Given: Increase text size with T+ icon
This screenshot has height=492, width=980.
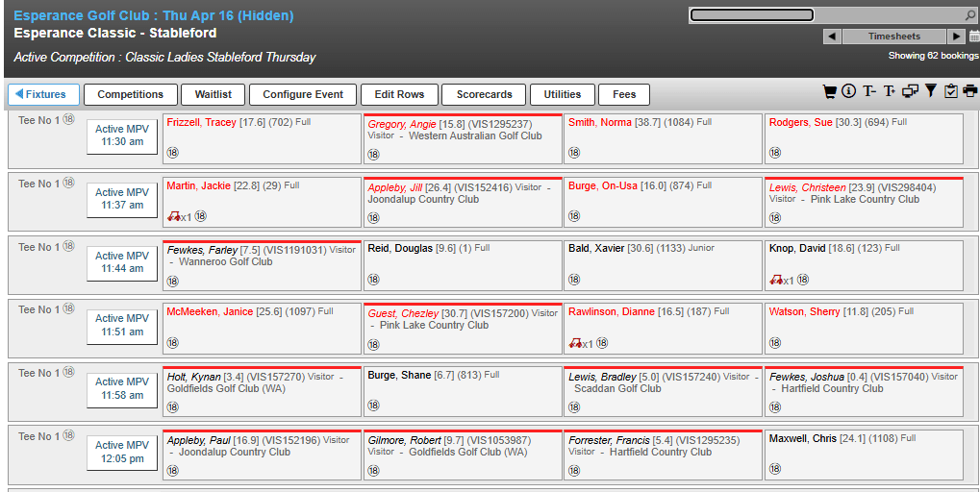Looking at the screenshot, I should coord(890,91).
